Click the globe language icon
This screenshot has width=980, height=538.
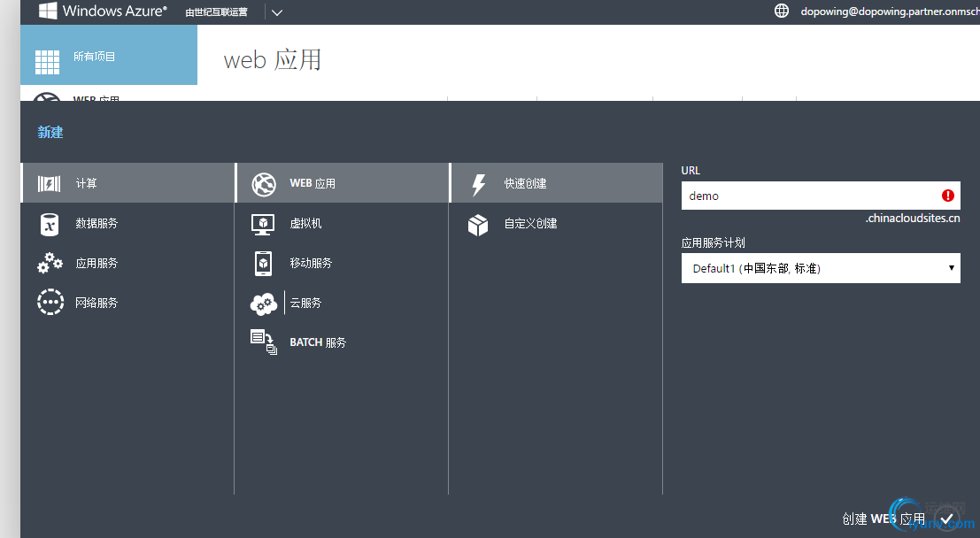pos(781,11)
